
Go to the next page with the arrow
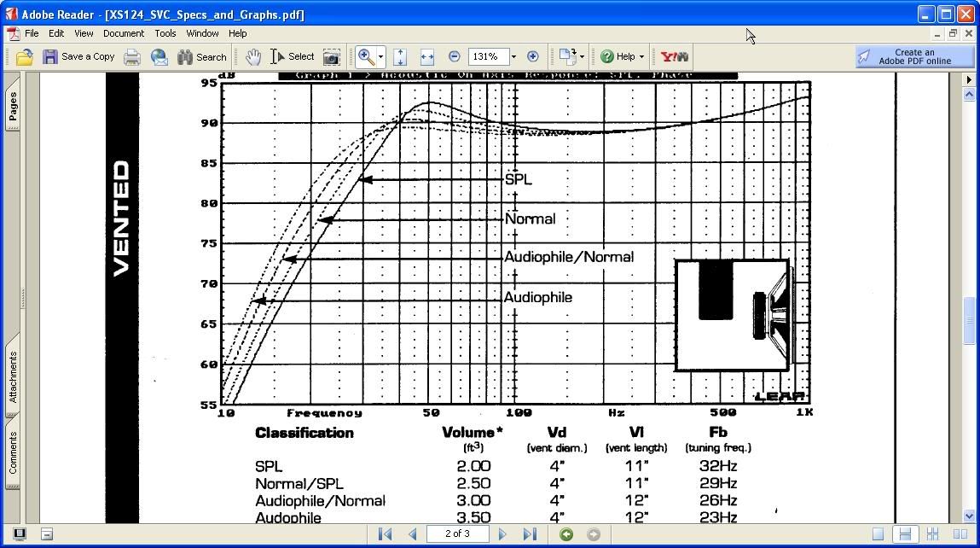pos(502,533)
